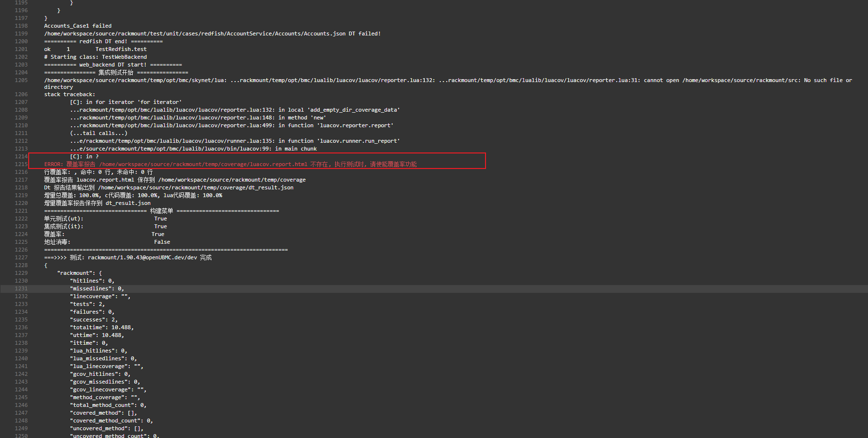
Task: Click the dt_result.json output path
Action: click(195, 187)
